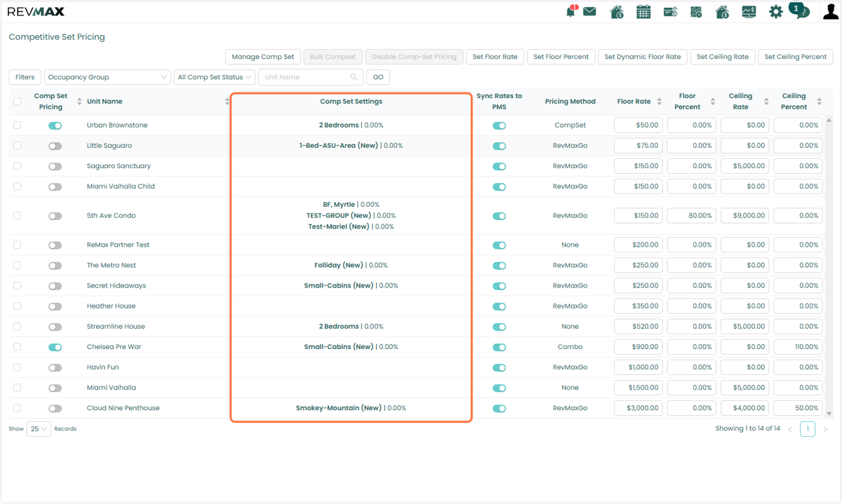Screen dimensions: 842x504
Task: Click the house-dollar icon beside the calendar
Action: pos(617,12)
